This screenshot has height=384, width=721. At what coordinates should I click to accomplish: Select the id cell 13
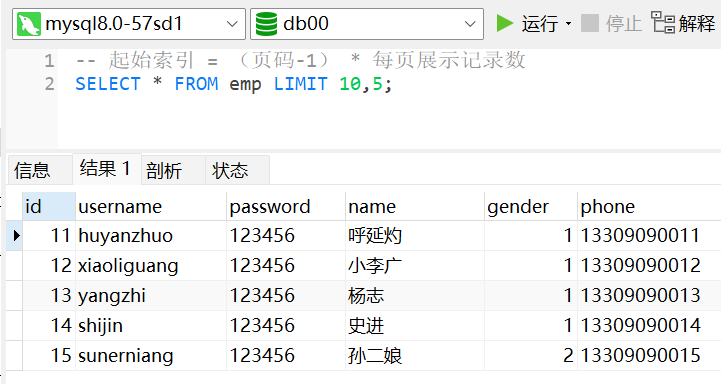tap(49, 295)
